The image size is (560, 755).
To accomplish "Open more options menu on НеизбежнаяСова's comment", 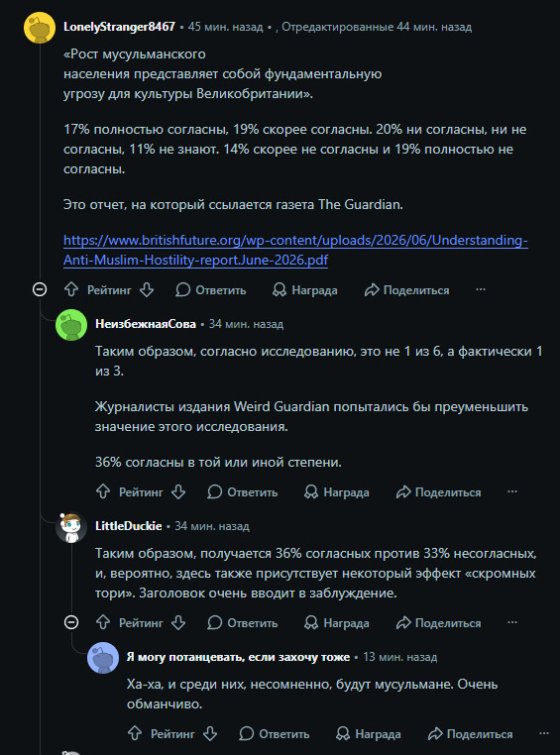I will click(x=512, y=491).
